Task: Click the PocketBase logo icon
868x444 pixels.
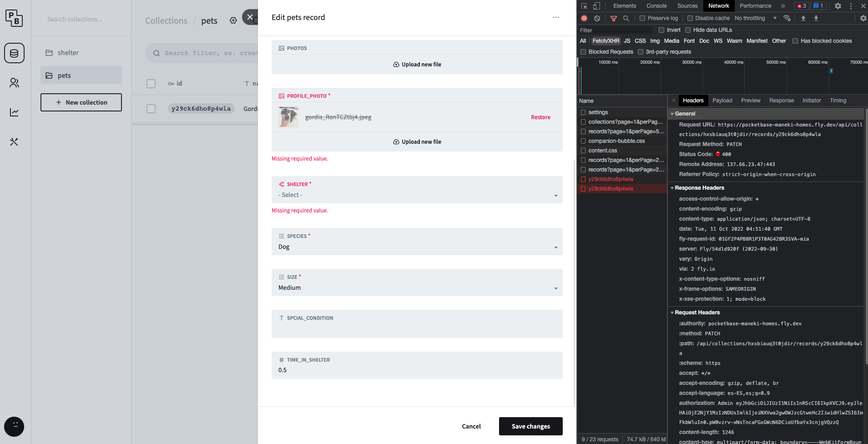Action: click(14, 18)
